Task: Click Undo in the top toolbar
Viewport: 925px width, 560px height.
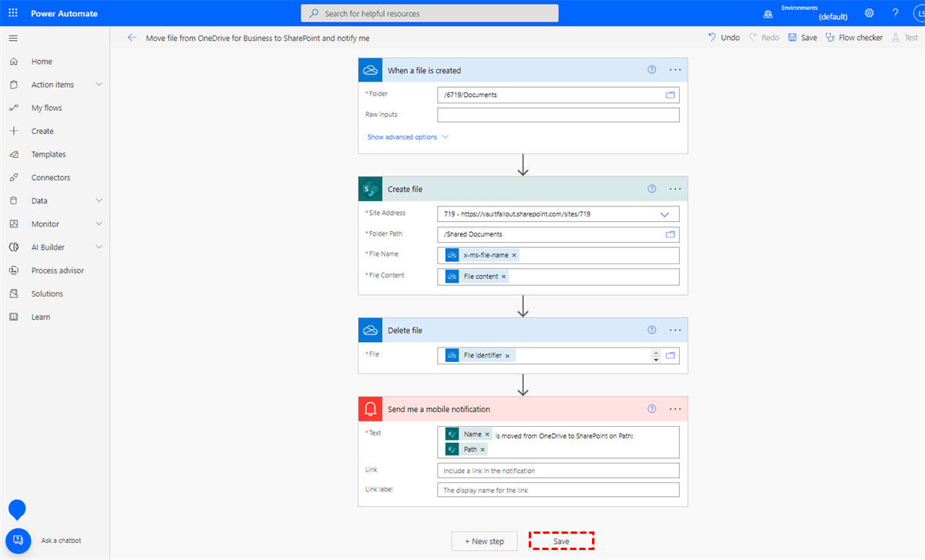Action: (x=723, y=37)
